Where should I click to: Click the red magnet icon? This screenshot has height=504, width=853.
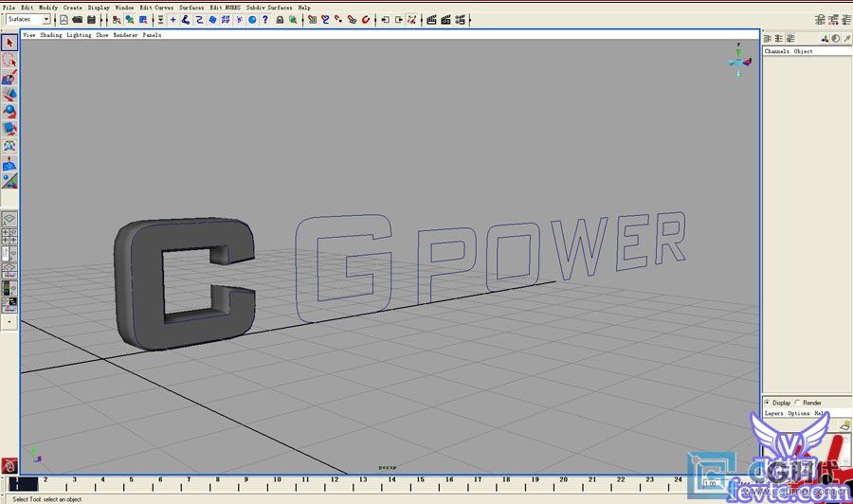pyautogui.click(x=366, y=20)
